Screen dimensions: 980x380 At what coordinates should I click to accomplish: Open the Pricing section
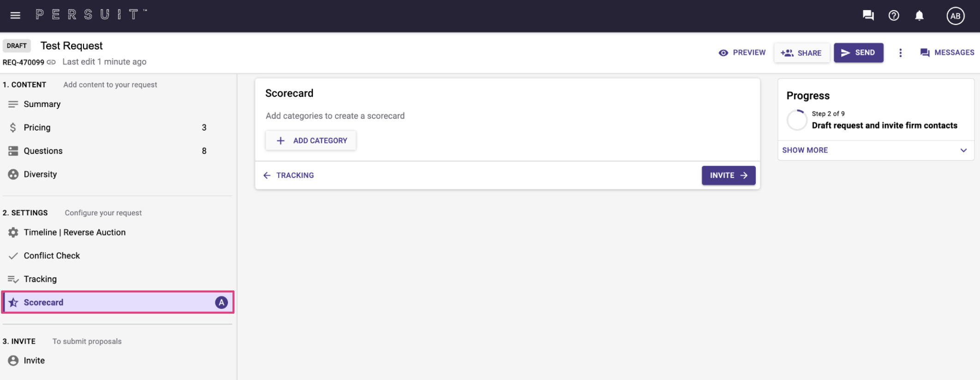tap(118, 128)
